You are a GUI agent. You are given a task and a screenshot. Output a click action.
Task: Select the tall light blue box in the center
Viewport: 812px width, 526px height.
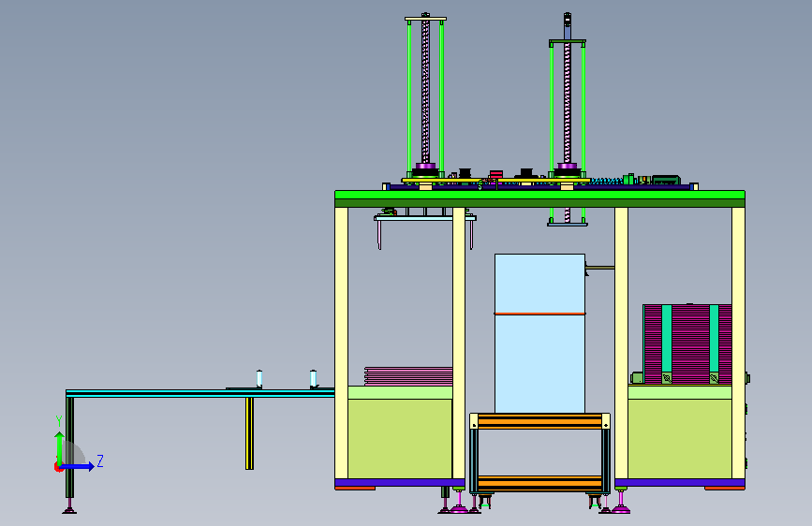(539, 333)
